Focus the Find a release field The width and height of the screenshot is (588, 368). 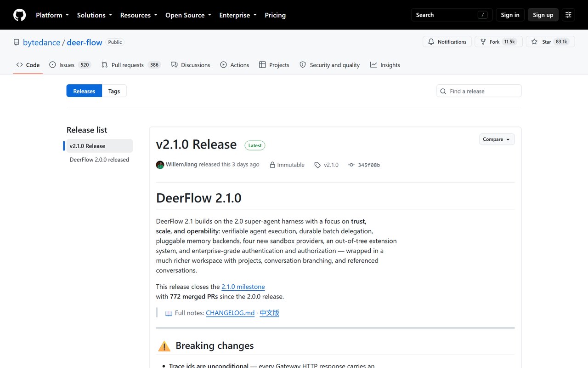click(479, 91)
